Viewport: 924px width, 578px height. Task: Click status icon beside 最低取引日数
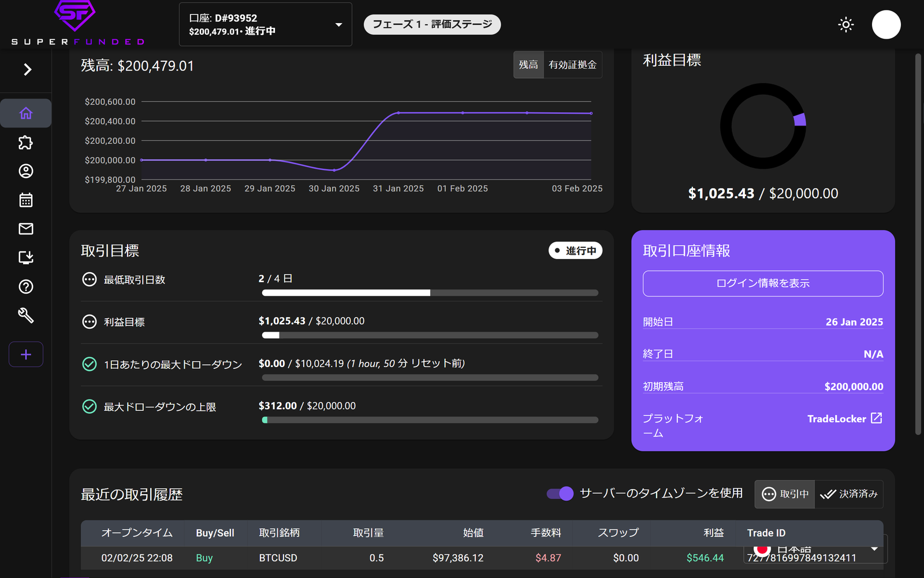pos(90,280)
